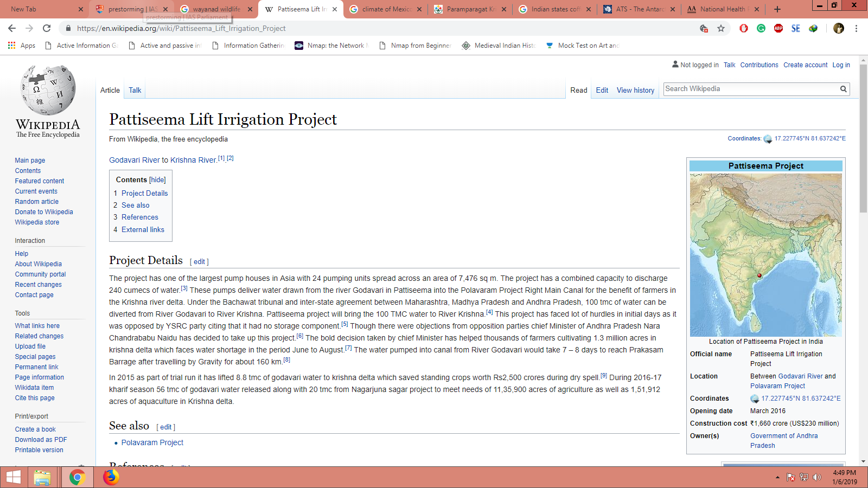Click the Download as PDF link
868x488 pixels.
(41, 440)
